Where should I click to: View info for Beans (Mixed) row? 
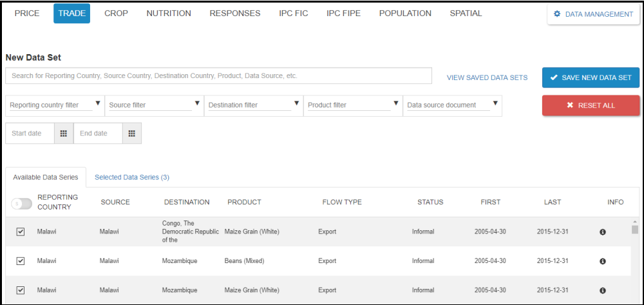603,261
